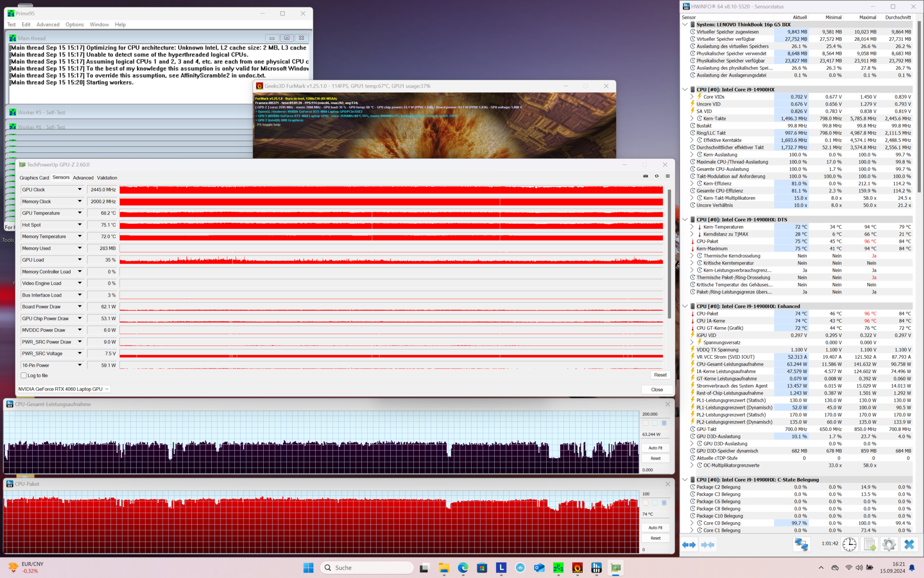Image resolution: width=924 pixels, height=578 pixels.
Task: Switch to GPU-Z Advanced tab
Action: point(83,178)
